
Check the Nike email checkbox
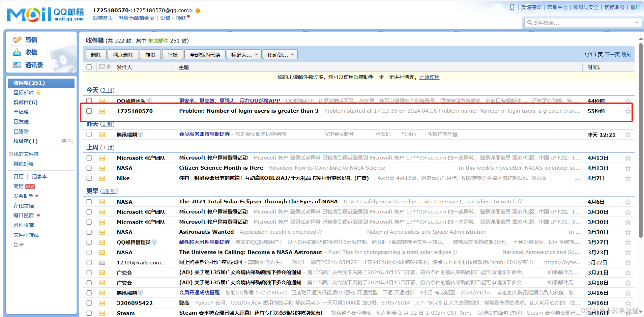tap(89, 178)
